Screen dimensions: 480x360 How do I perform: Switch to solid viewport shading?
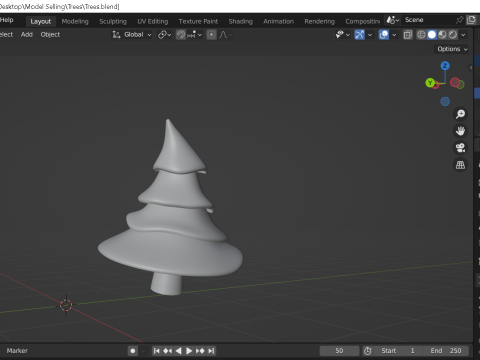coord(432,35)
